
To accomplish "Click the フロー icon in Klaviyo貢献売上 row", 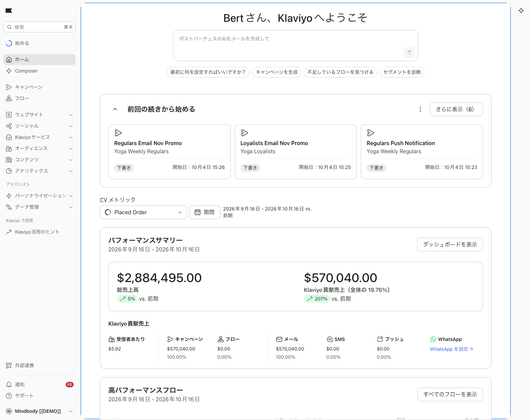I will 221,339.
